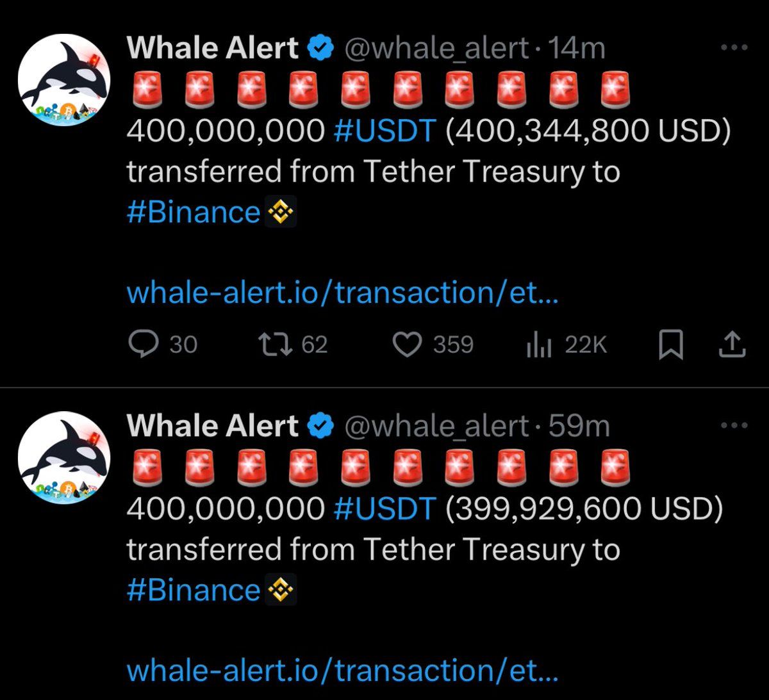Open Whale Alert profile name on first tweet
Image resolution: width=769 pixels, height=700 pixels.
(213, 48)
